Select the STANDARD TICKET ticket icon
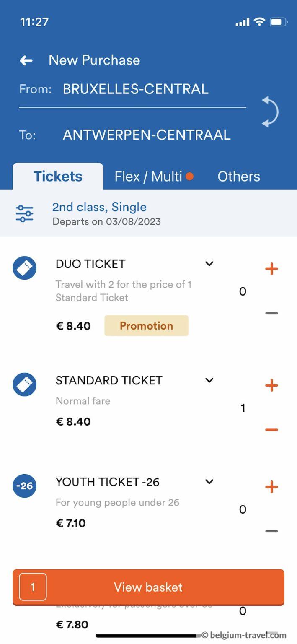Screen dimensions: 297x644 tap(24, 384)
